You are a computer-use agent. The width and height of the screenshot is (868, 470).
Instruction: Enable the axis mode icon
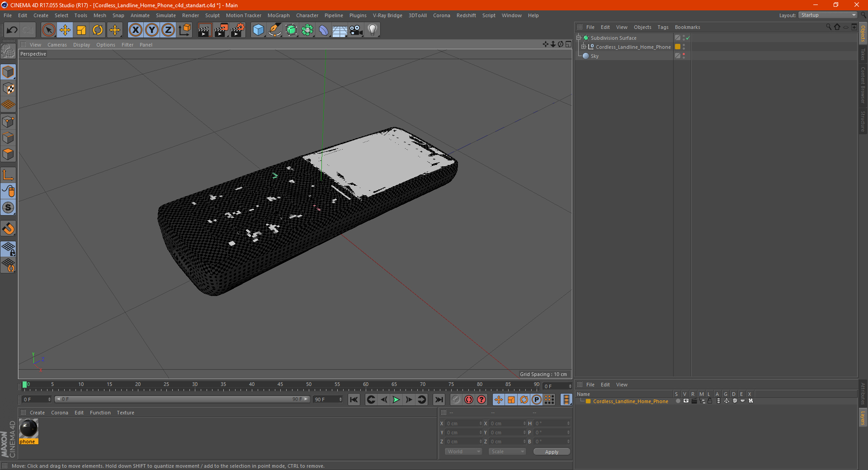coord(8,175)
